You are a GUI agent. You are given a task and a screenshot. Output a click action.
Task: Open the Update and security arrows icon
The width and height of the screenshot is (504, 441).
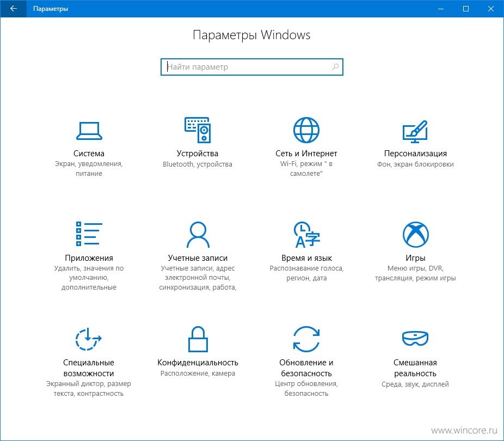pos(306,339)
